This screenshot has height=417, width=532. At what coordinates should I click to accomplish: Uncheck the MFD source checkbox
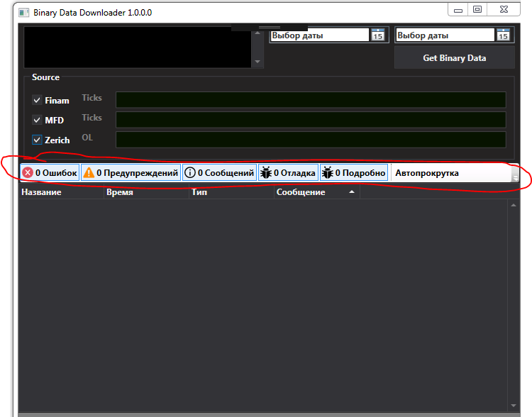(x=38, y=121)
